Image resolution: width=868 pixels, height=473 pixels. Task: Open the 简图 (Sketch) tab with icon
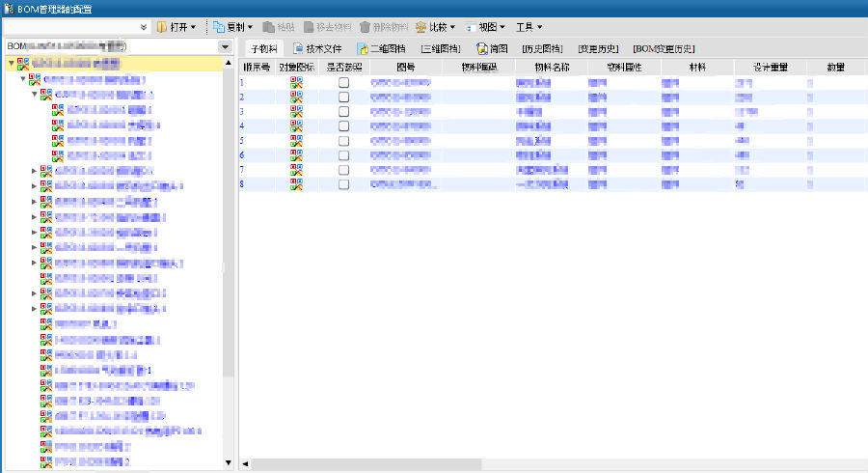[482, 48]
